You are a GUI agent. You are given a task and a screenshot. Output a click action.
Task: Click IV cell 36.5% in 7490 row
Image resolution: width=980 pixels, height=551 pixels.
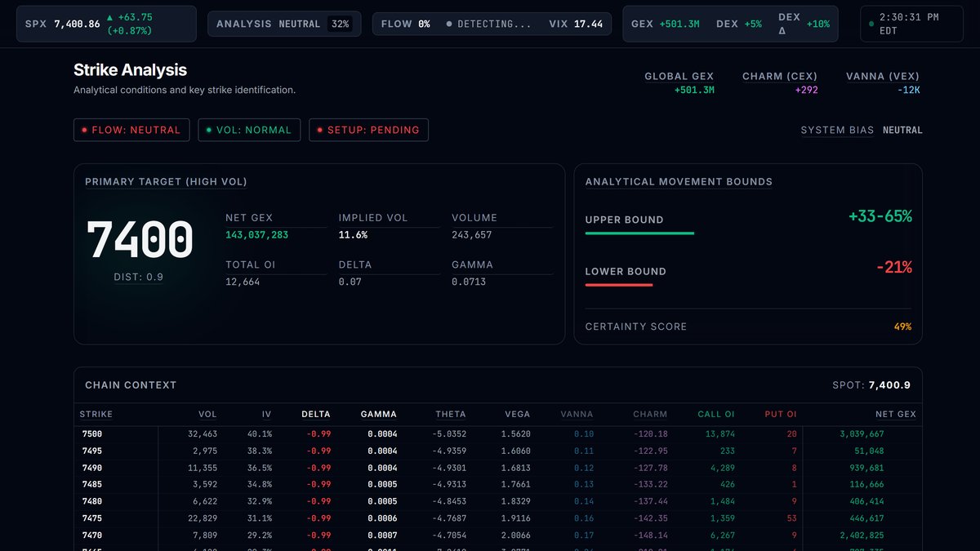click(x=261, y=468)
